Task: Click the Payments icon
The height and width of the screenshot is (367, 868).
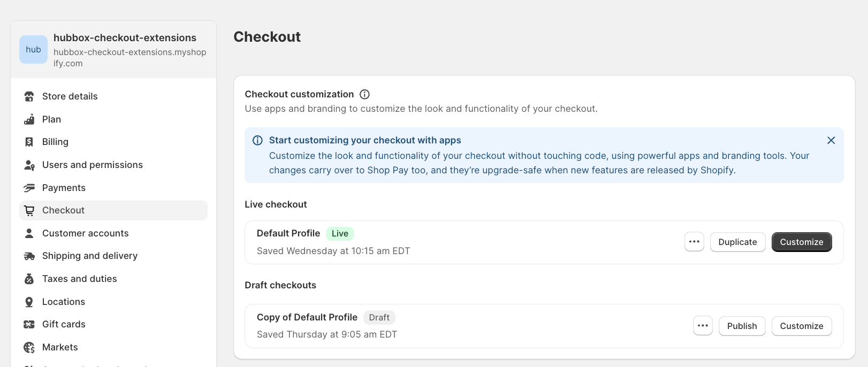Action: [29, 188]
